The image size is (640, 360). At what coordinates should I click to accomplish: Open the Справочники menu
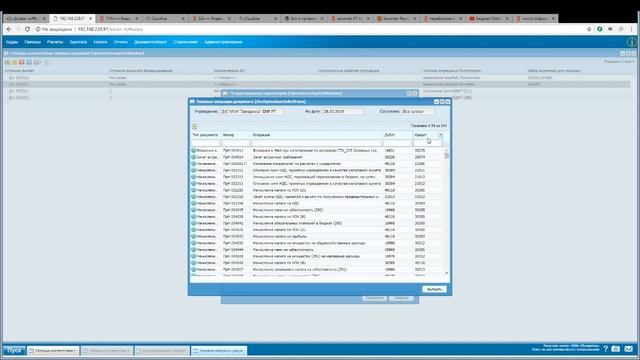point(185,42)
